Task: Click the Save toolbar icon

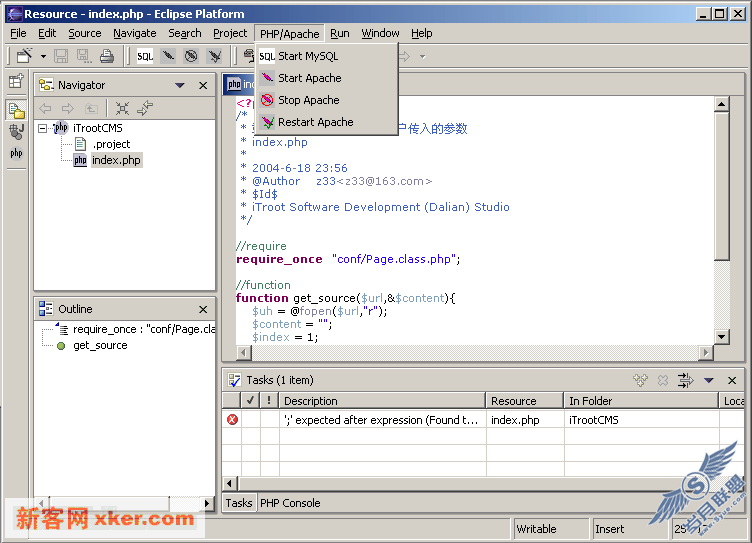Action: (x=61, y=56)
